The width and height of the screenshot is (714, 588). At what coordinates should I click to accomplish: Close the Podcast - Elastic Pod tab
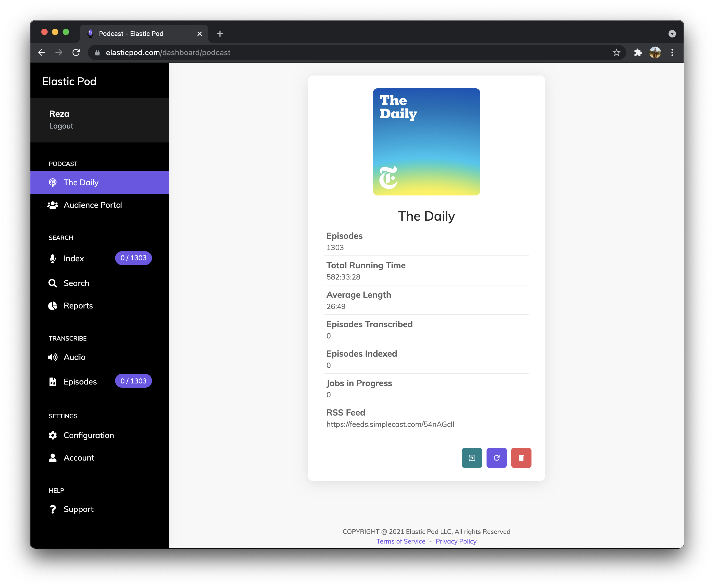[199, 33]
